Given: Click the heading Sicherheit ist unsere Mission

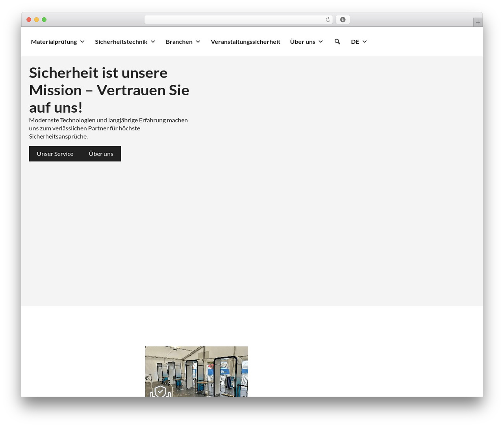Looking at the screenshot, I should point(109,90).
